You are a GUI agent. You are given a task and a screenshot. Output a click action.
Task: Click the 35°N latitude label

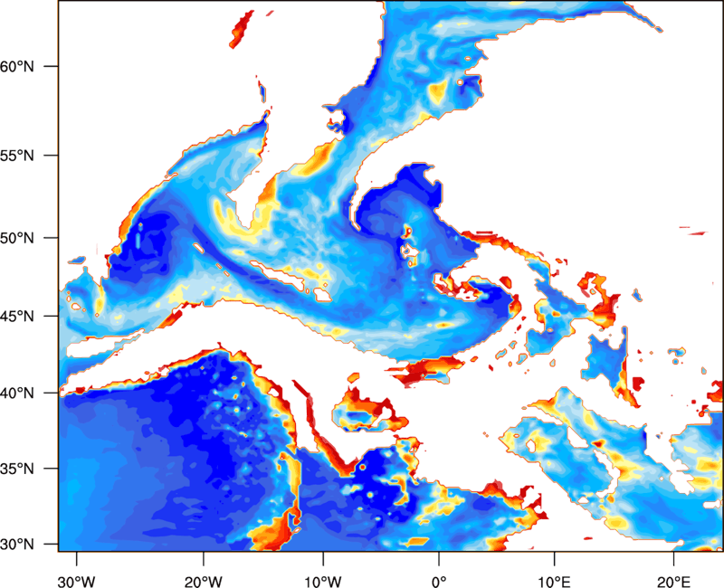click(x=17, y=469)
